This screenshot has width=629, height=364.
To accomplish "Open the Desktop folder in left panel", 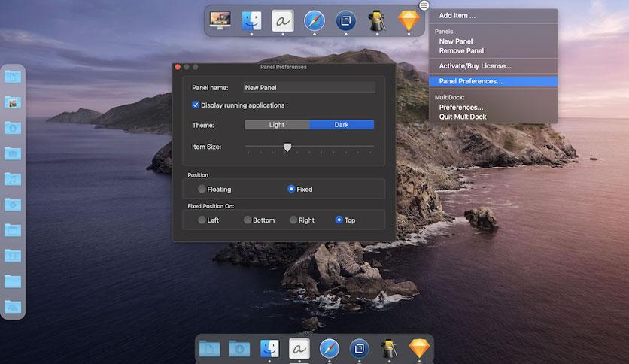I will click(13, 230).
